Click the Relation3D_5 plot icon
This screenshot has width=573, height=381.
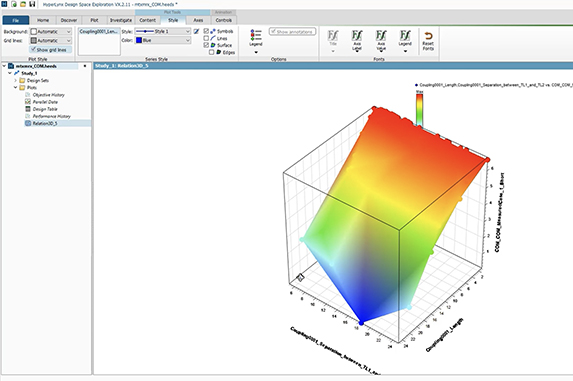point(28,123)
